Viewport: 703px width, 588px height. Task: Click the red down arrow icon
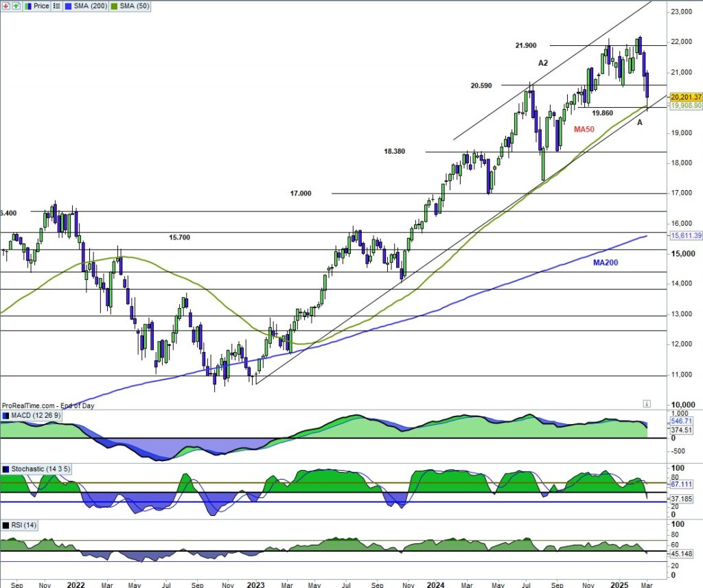coord(6,5)
